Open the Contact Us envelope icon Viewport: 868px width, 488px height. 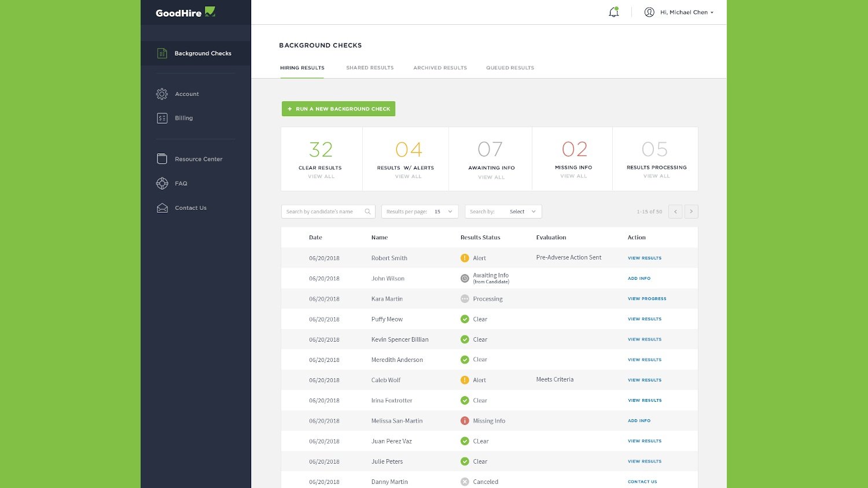click(x=162, y=208)
